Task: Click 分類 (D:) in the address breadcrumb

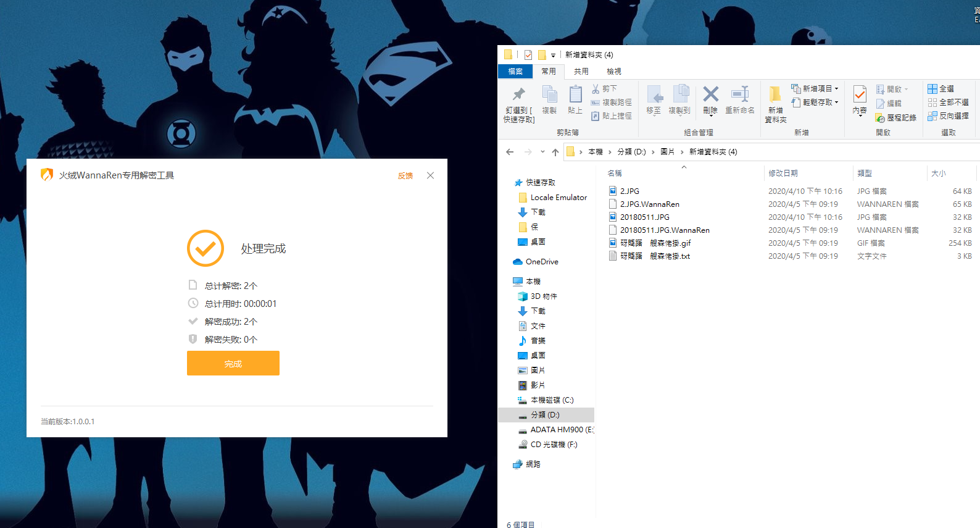Action: coord(631,152)
